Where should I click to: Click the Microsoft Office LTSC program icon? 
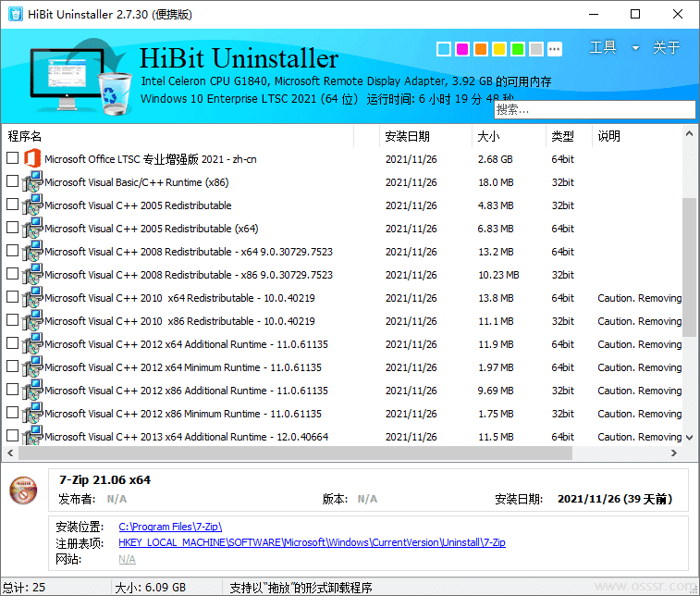coord(32,158)
